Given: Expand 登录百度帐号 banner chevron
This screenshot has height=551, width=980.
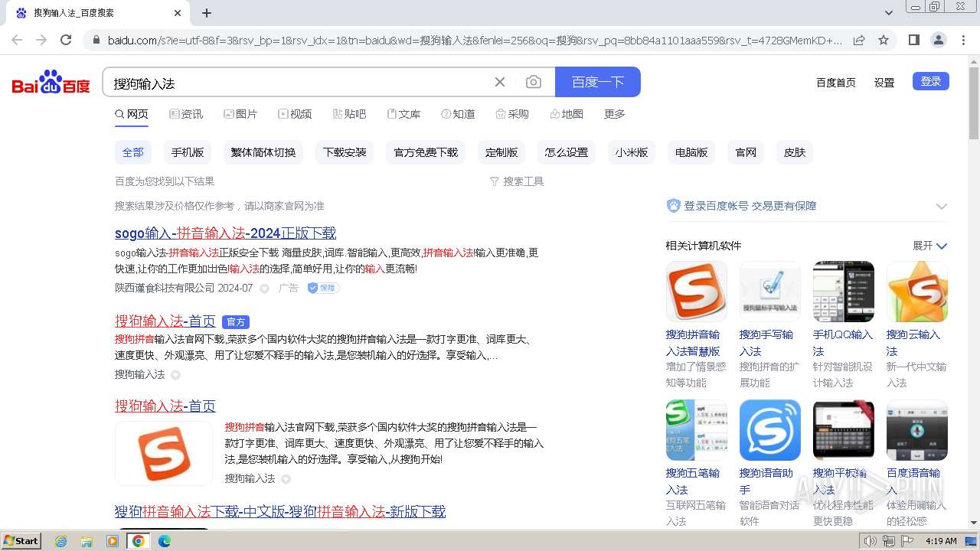Looking at the screenshot, I should pyautogui.click(x=941, y=206).
